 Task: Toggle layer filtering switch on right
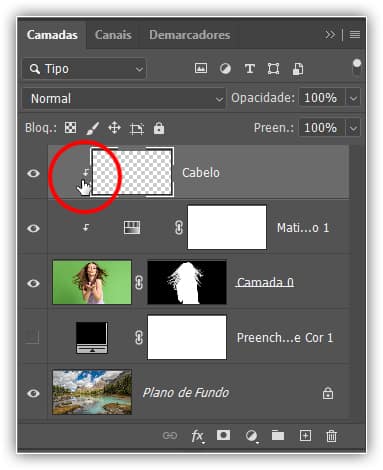point(357,67)
